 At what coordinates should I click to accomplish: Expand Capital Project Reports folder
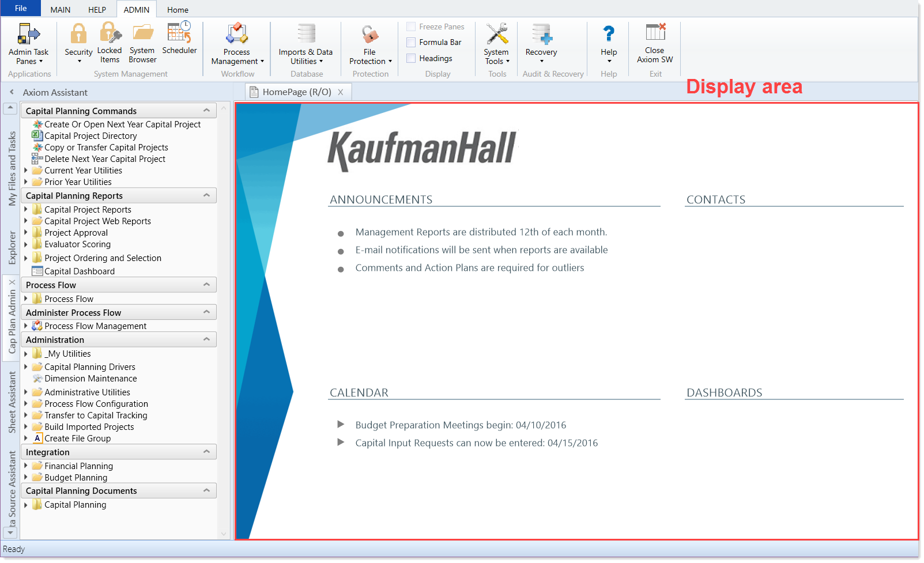click(x=25, y=210)
